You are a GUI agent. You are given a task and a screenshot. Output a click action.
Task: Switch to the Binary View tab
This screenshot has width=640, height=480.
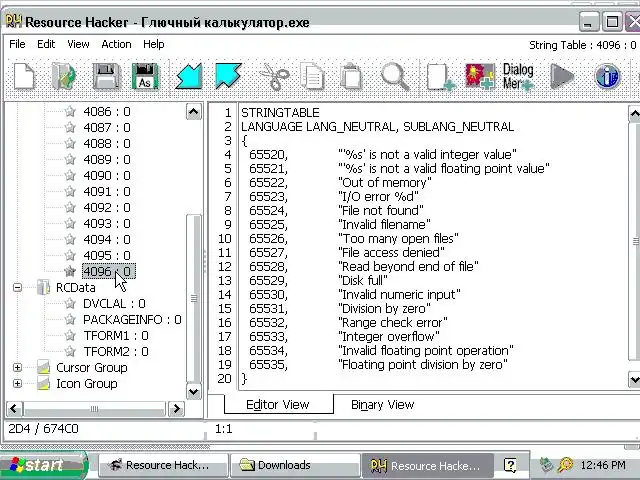pos(382,404)
